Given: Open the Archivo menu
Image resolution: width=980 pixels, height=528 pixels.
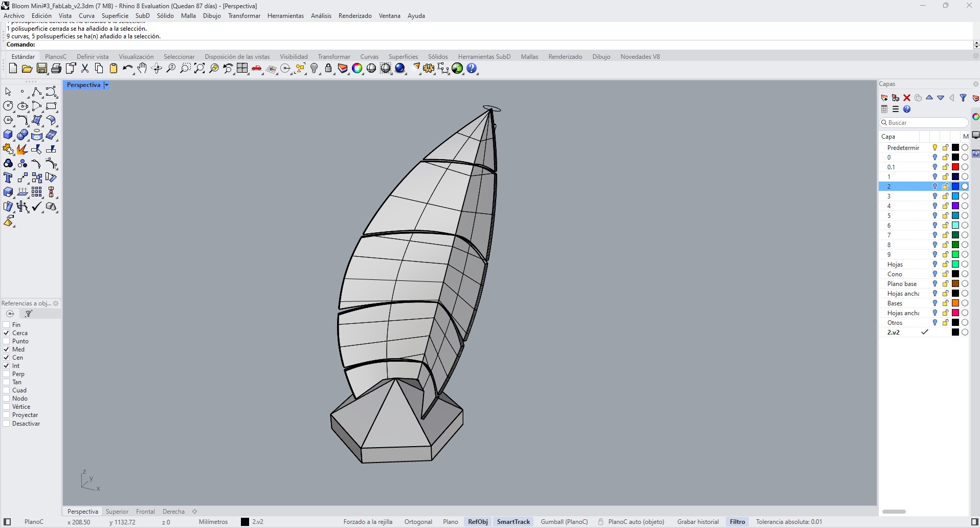Looking at the screenshot, I should 14,16.
